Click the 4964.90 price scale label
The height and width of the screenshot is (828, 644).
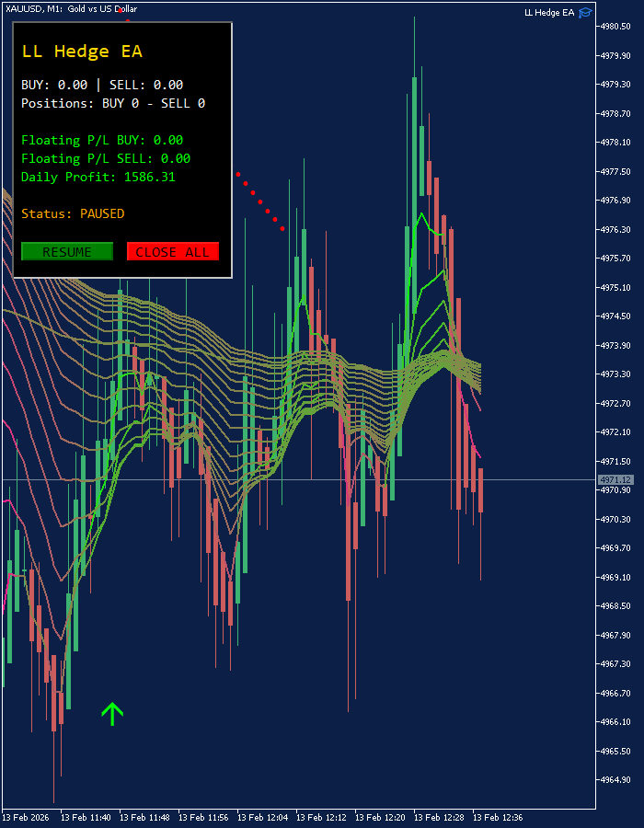[x=615, y=779]
